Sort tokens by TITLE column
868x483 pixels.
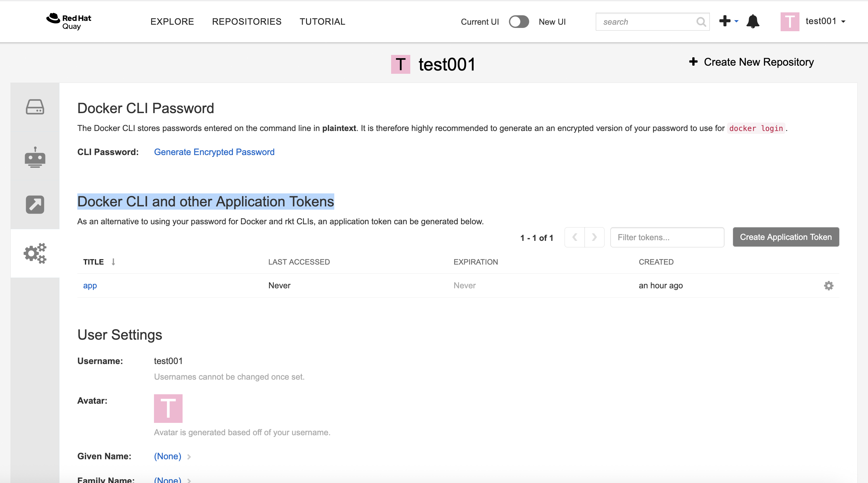point(94,262)
